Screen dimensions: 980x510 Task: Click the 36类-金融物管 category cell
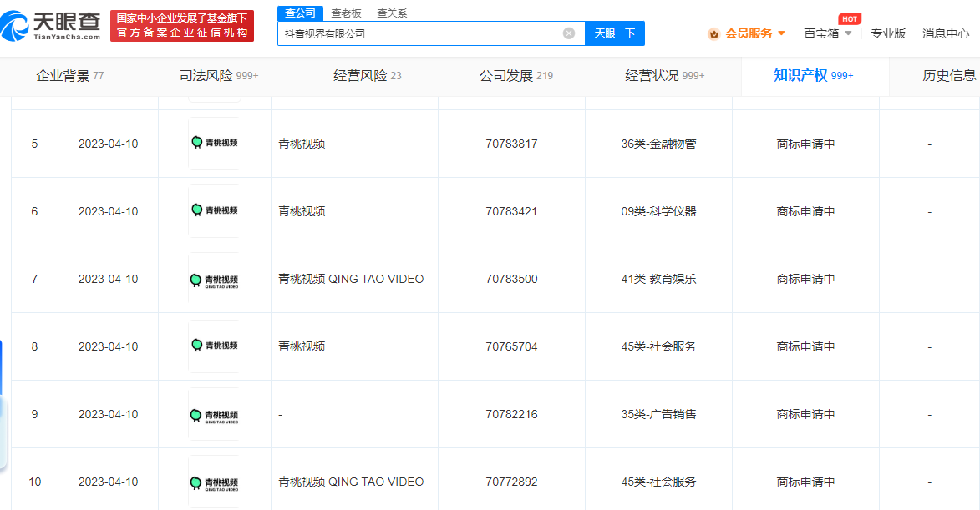658,144
